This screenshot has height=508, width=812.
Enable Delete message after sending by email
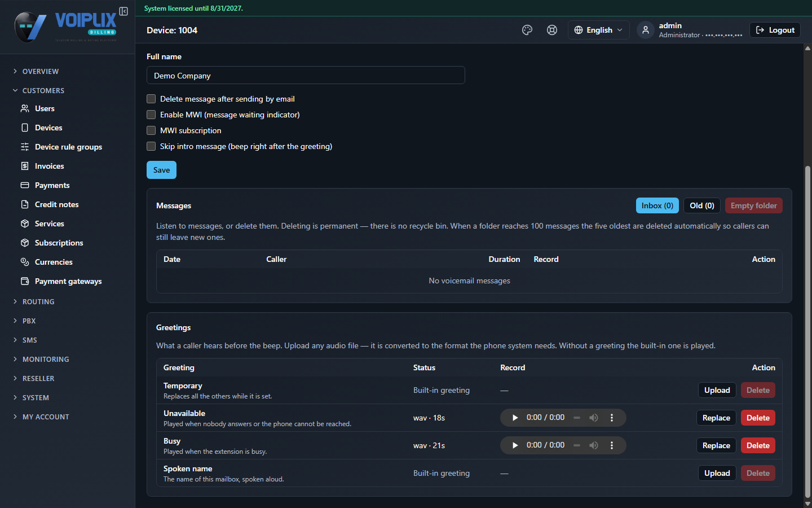coord(151,99)
